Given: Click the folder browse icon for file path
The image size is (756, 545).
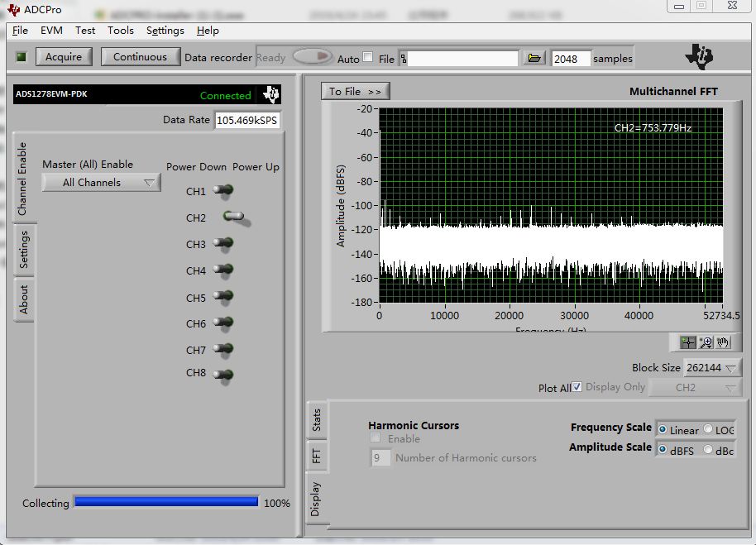Looking at the screenshot, I should point(534,58).
